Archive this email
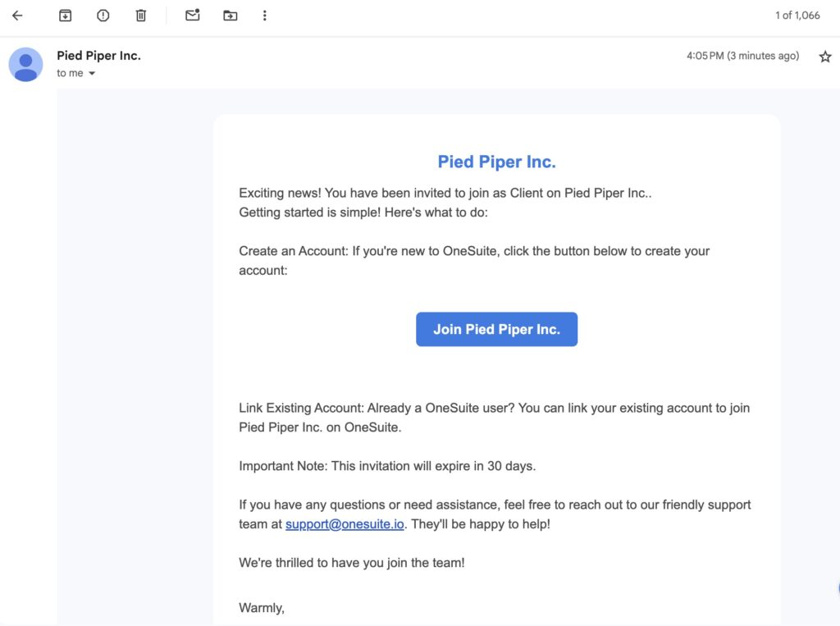 [x=65, y=16]
